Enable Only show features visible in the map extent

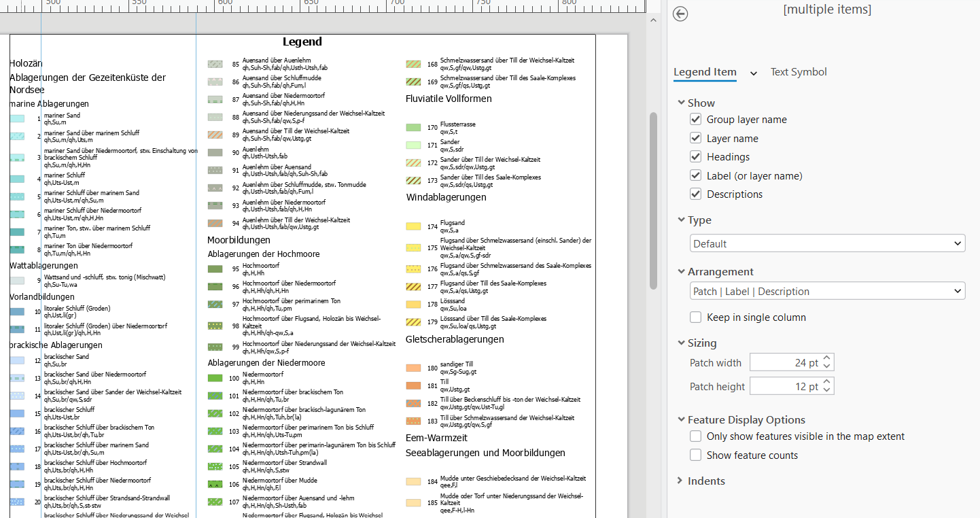[x=695, y=436]
